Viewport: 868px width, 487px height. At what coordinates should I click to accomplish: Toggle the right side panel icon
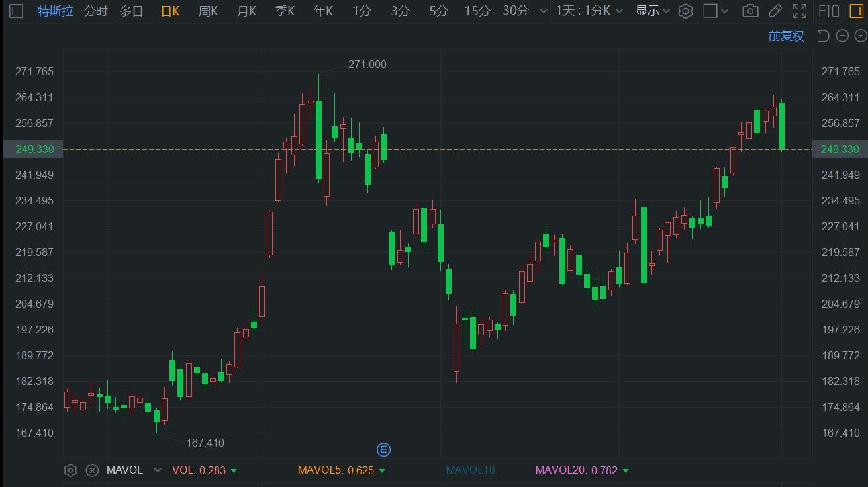[x=855, y=11]
